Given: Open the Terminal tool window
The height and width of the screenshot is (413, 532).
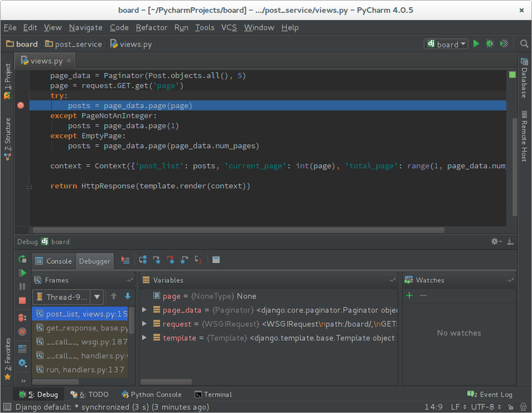Looking at the screenshot, I should [213, 395].
